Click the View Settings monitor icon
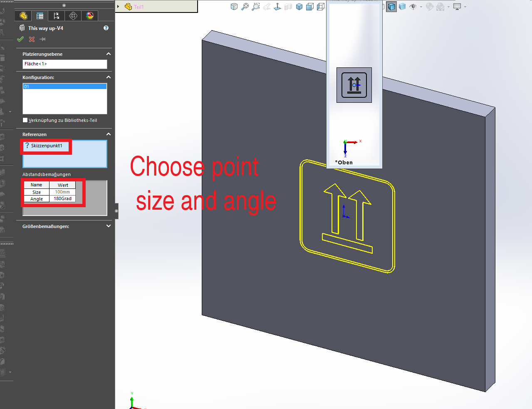This screenshot has height=409, width=532. point(457,7)
